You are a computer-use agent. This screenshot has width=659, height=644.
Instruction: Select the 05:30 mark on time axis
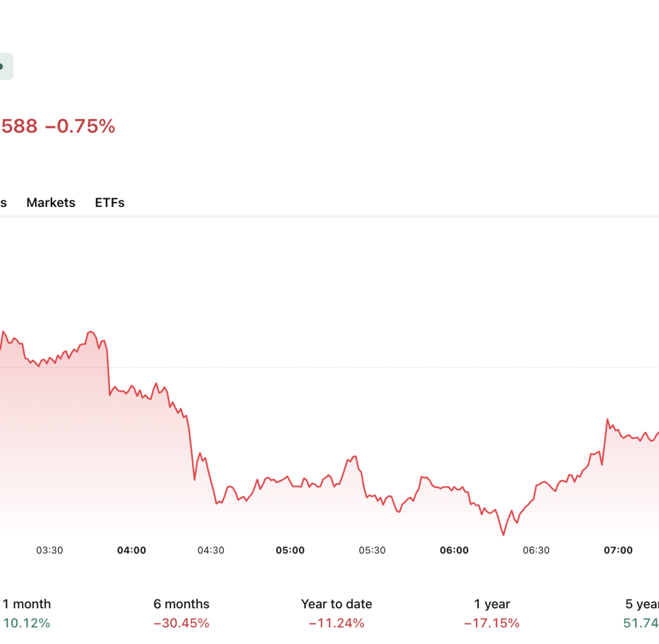372,550
